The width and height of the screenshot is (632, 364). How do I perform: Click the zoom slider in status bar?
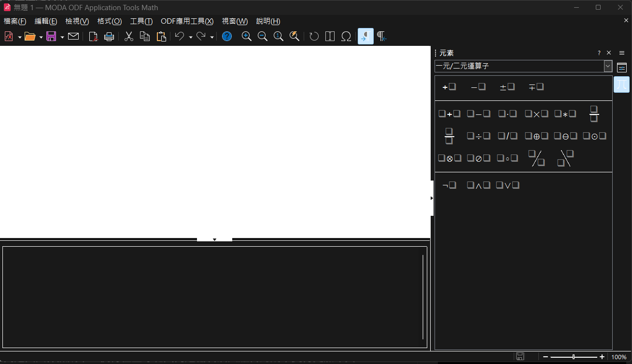coord(574,357)
